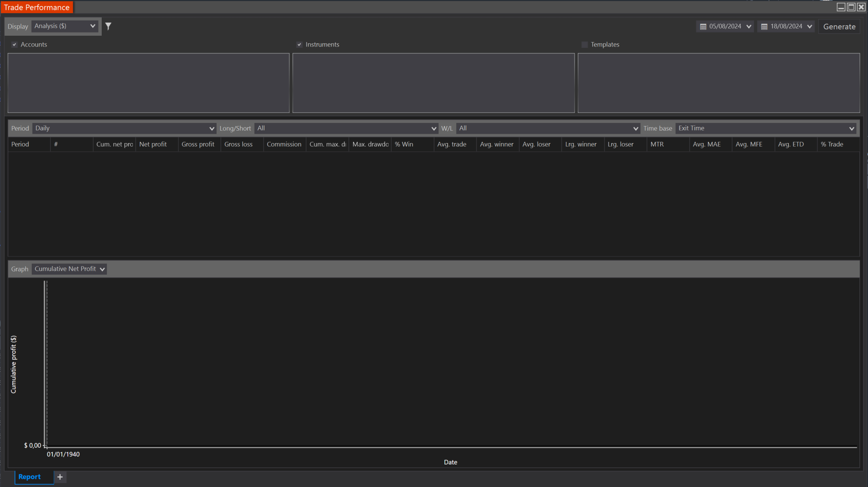Open the Long/Short dropdown
This screenshot has width=868, height=487.
coord(346,128)
